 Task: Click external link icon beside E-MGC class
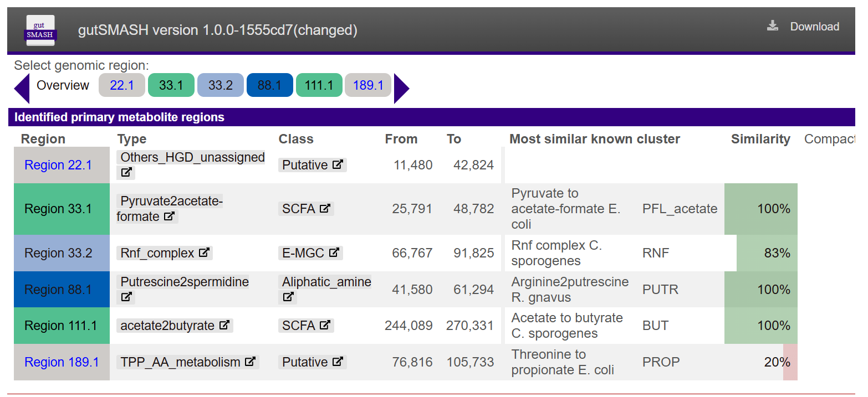[334, 252]
